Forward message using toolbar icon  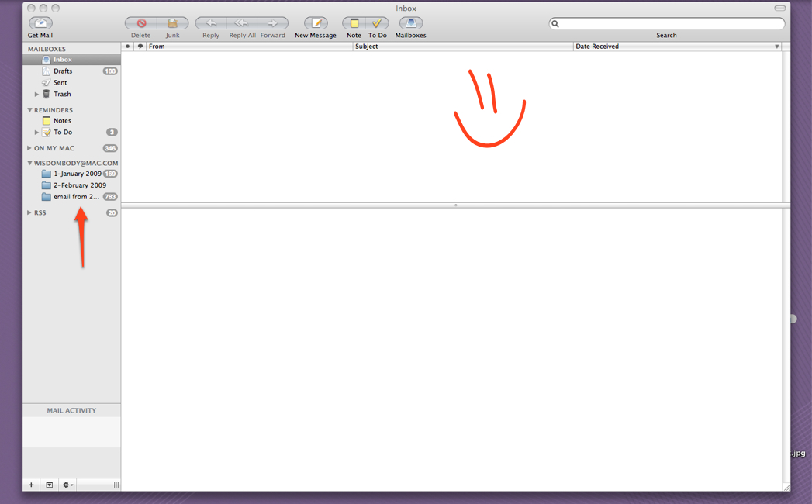tap(273, 24)
